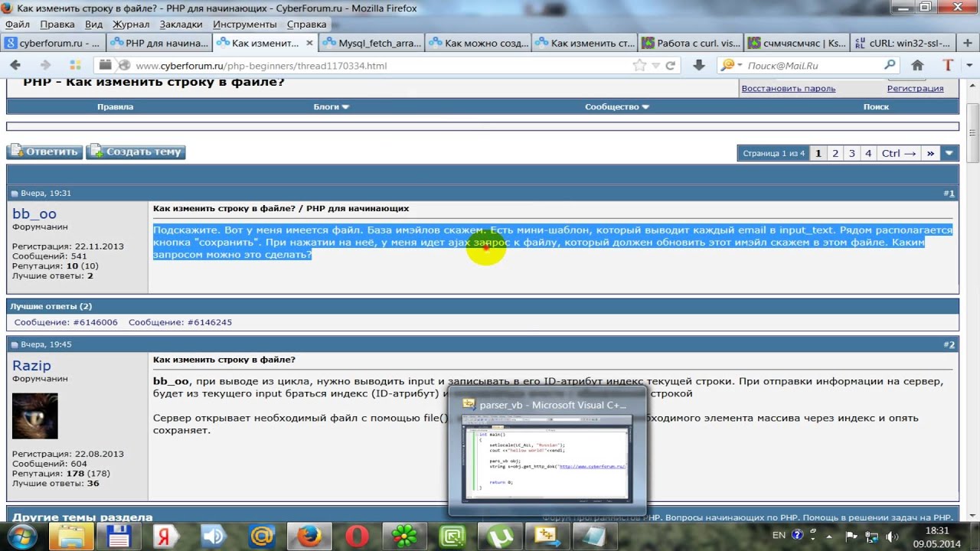This screenshot has width=980, height=551.
Task: Click the Ctrl → next page button
Action: click(x=899, y=153)
